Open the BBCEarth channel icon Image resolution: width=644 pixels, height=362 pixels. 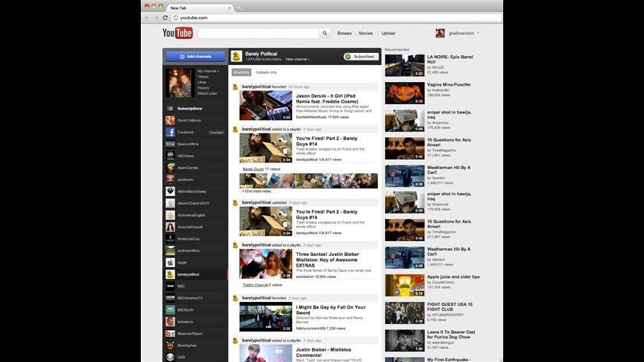pos(170,310)
